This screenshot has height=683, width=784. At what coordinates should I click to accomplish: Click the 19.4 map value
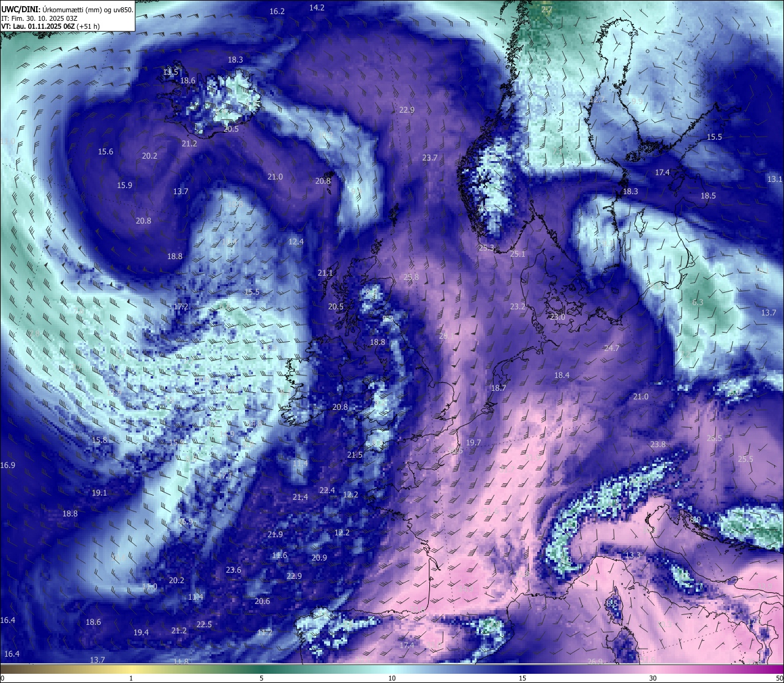pyautogui.click(x=141, y=632)
